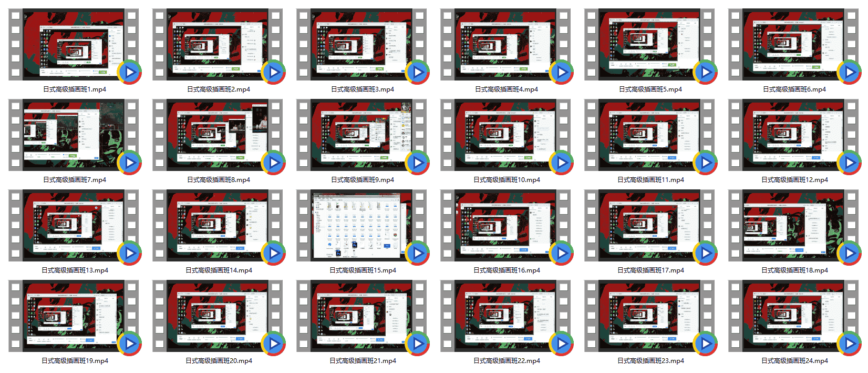Click the player badge icon on 日式高级插画班15.mp4
Viewport: 868px width, 373px height.
point(417,253)
